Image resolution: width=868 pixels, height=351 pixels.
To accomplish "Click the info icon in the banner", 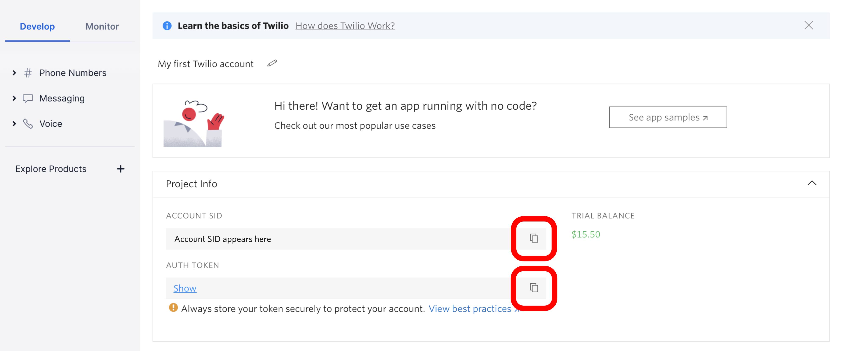I will pos(167,25).
